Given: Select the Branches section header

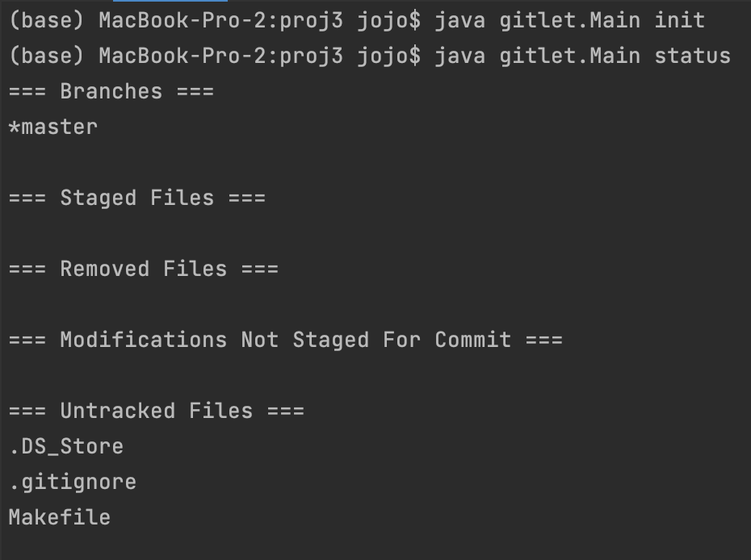Looking at the screenshot, I should tap(111, 91).
